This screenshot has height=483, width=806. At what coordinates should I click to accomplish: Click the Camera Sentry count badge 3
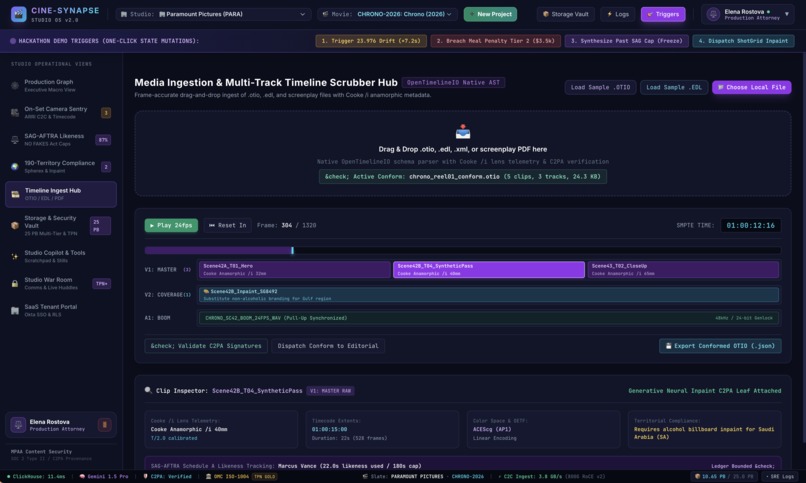tap(106, 113)
